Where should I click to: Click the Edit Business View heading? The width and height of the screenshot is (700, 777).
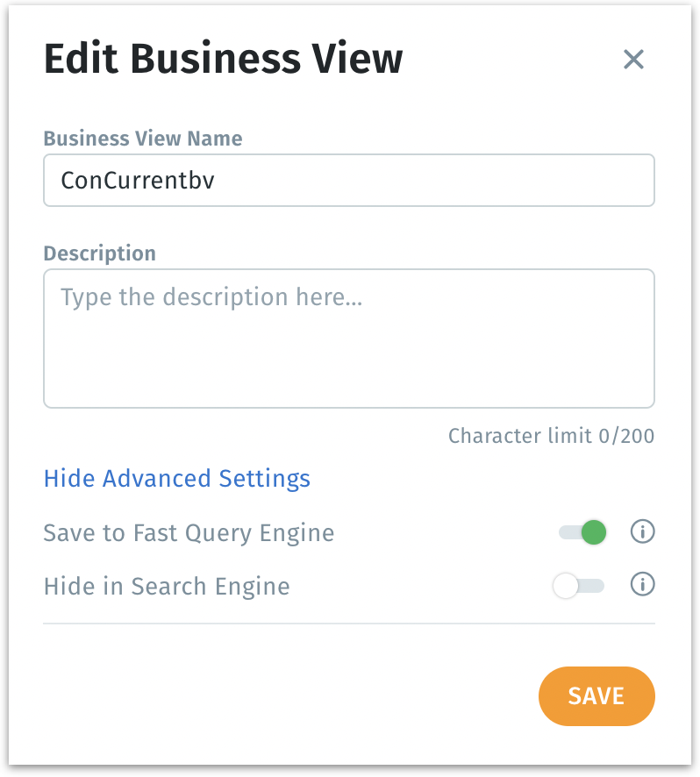coord(223,60)
